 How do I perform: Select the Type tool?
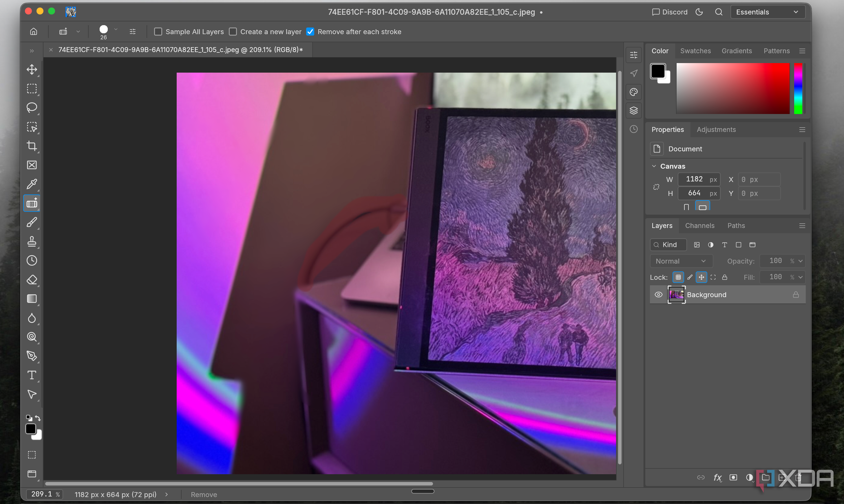[x=32, y=375]
